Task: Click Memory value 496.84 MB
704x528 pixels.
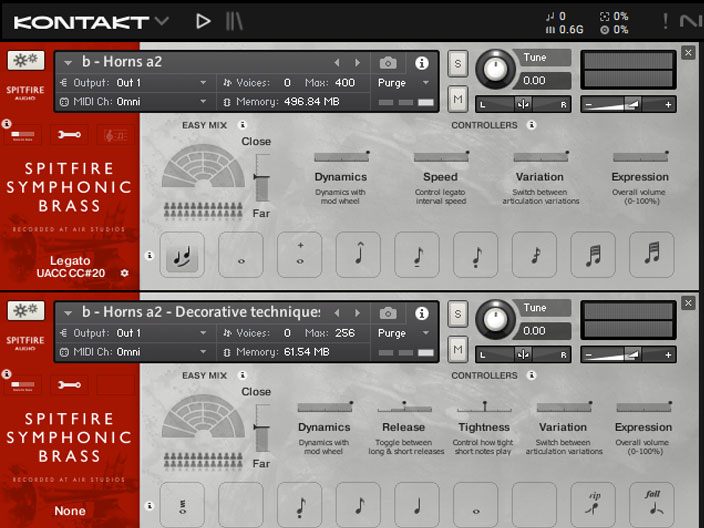Action: pos(312,101)
